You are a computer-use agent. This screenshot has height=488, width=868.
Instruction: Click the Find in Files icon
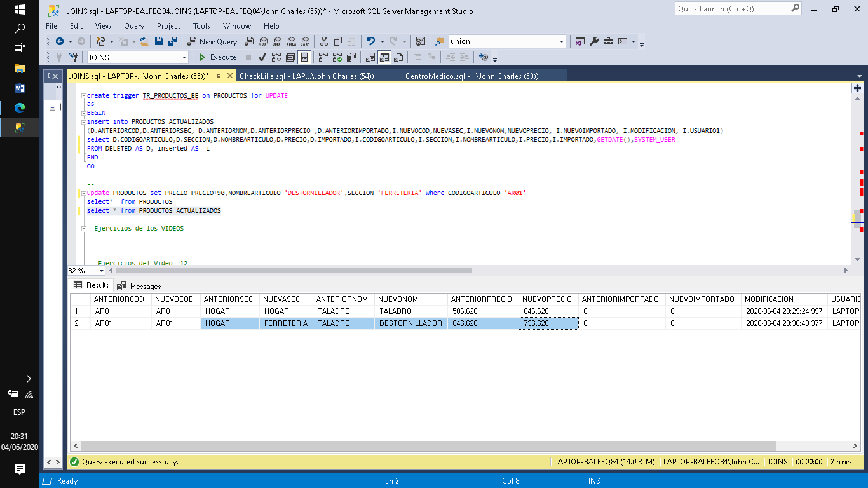coord(439,41)
